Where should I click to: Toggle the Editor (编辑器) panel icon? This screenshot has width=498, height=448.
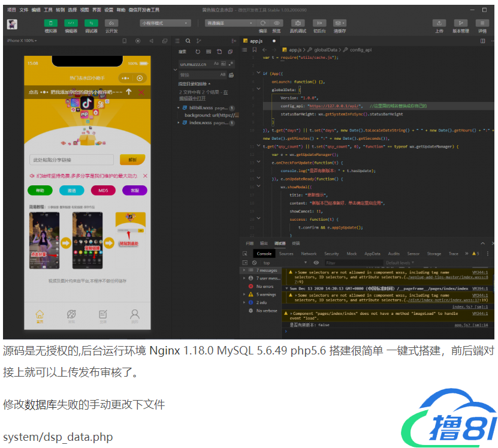tap(71, 23)
